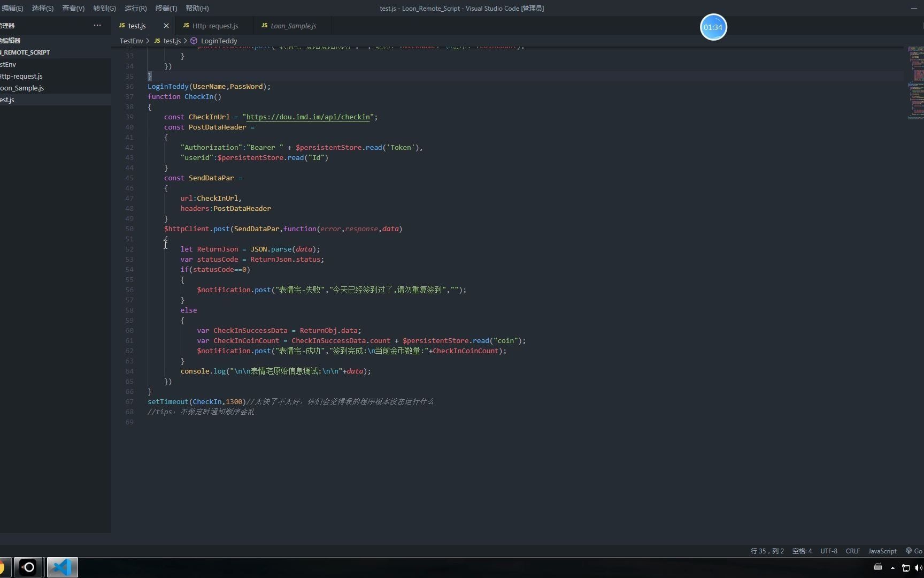Open the 转到(G) menu
The height and width of the screenshot is (578, 924).
[x=104, y=8]
